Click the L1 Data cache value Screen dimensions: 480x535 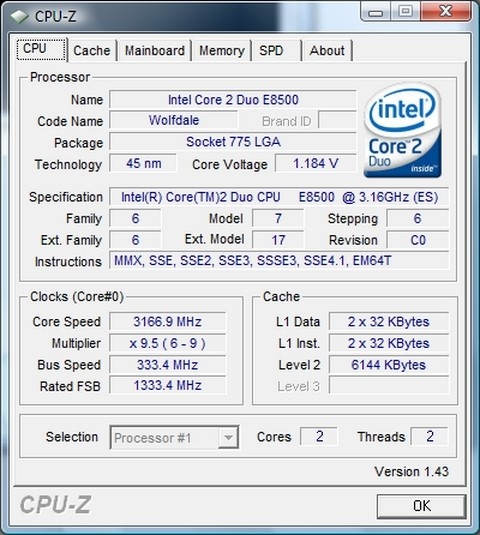[x=389, y=321]
